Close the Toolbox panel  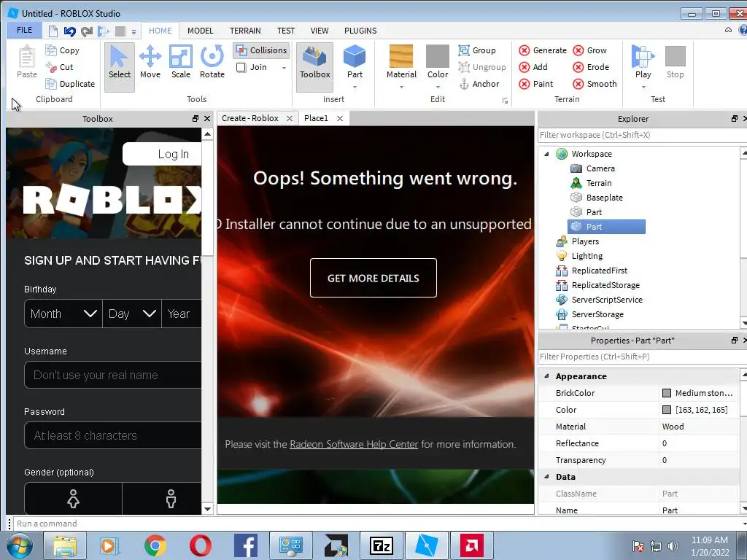click(206, 119)
